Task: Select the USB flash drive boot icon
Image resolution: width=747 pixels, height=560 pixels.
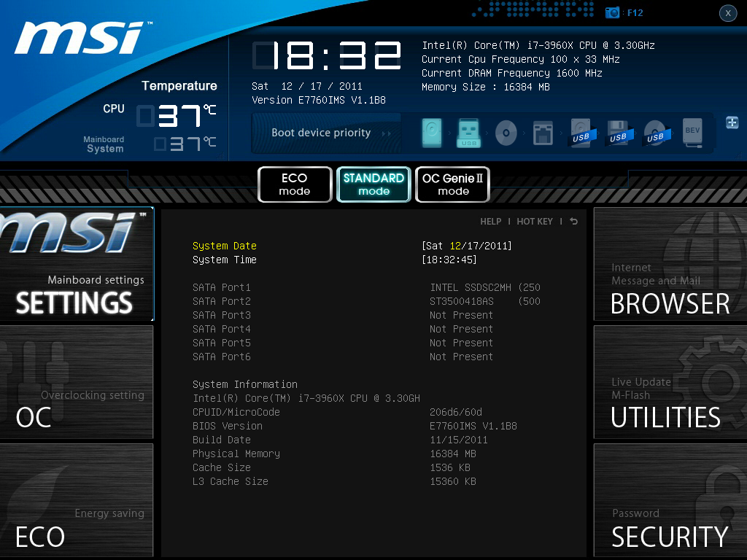Action: [x=468, y=133]
